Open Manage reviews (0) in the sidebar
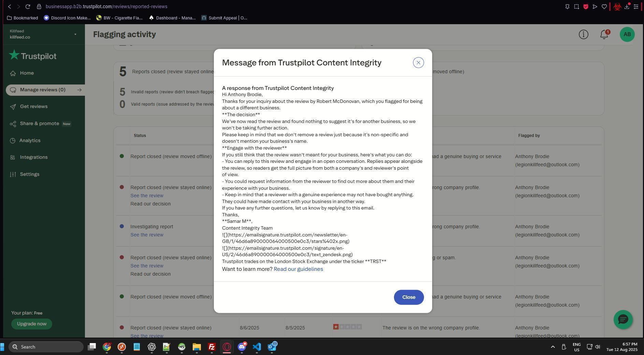Screen dimensions: 644x355 point(45,90)
